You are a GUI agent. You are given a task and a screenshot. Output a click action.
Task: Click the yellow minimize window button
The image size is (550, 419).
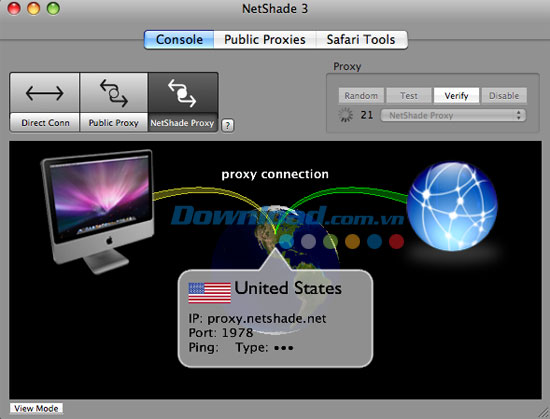34,8
